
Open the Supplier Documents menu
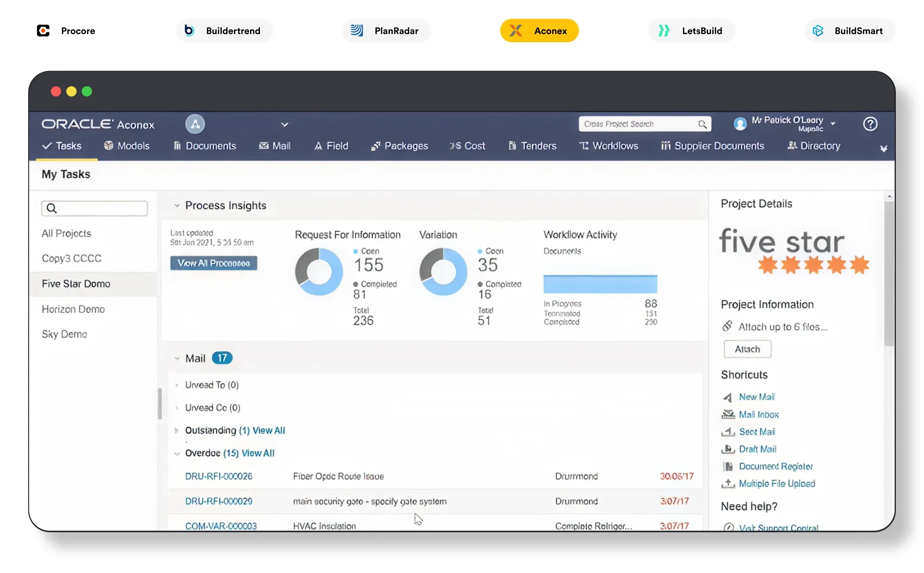click(712, 146)
